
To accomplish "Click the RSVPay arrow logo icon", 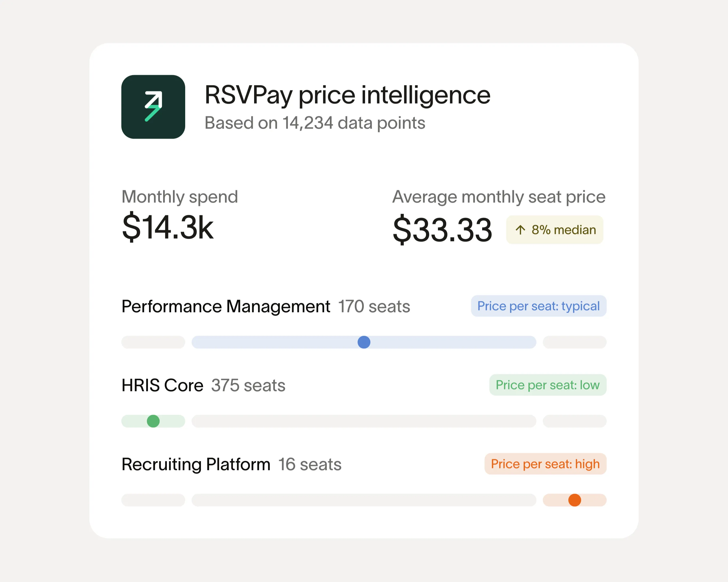I will 153,107.
